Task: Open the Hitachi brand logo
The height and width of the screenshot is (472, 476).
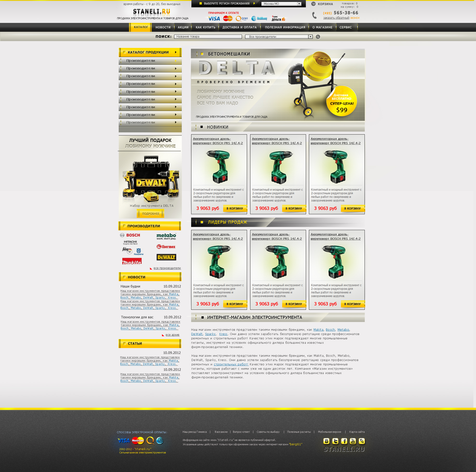Action: click(x=130, y=242)
